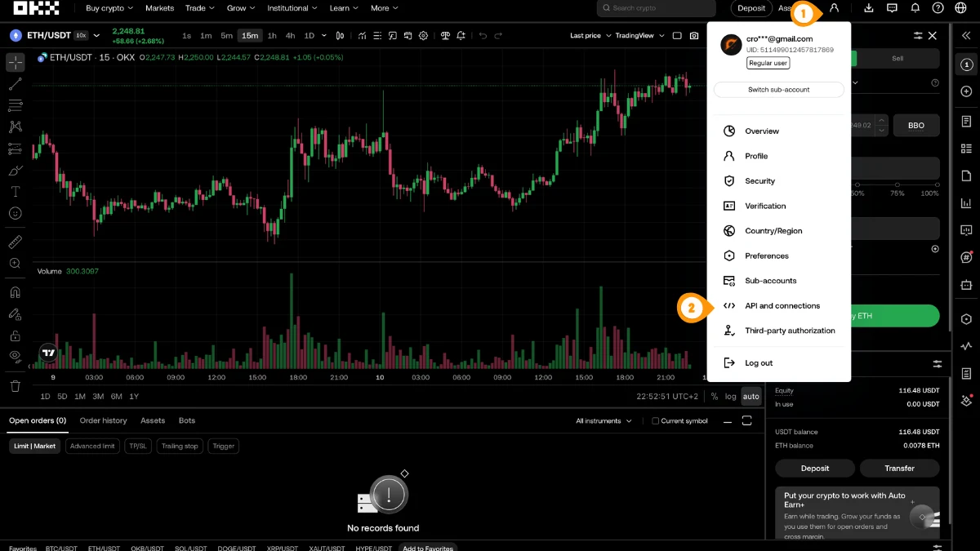Hide all drawings with the eye icon
This screenshot has width=980, height=551.
point(15,356)
